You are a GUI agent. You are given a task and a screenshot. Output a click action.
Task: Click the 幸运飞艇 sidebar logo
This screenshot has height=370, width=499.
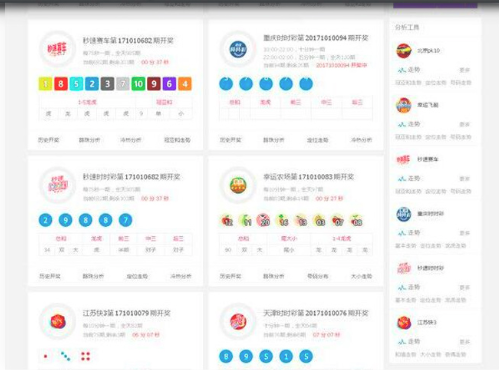[x=404, y=105]
